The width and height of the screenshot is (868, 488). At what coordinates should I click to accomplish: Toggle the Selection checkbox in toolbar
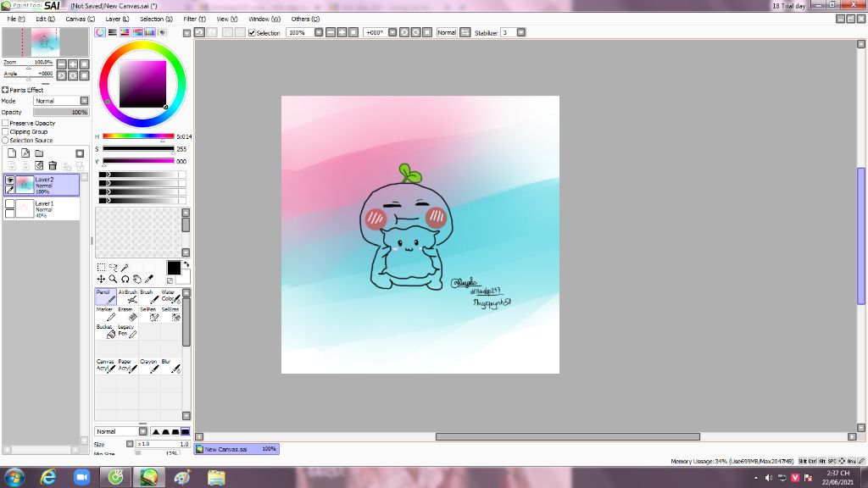pos(252,33)
